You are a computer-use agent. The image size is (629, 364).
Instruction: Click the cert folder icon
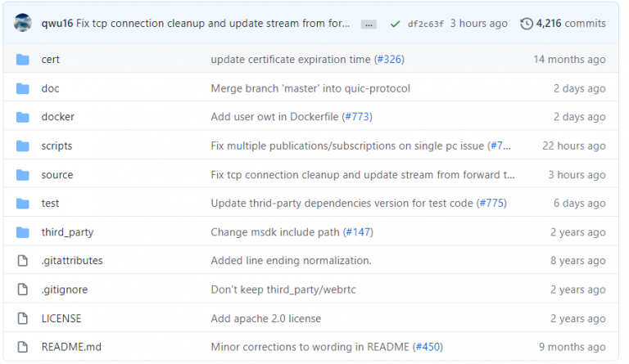coord(23,60)
